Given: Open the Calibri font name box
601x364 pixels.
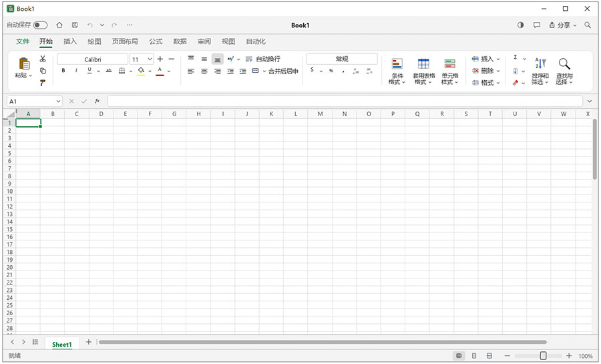Looking at the screenshot, I should click(92, 59).
